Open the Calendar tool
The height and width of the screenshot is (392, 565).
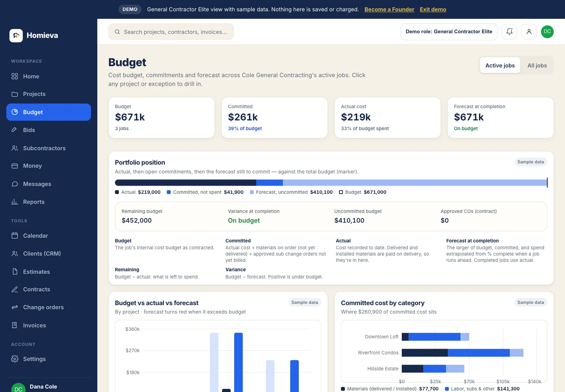(x=49, y=236)
